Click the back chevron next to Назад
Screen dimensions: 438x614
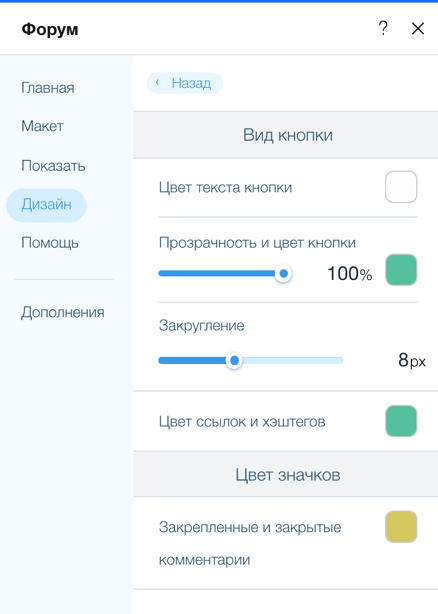click(x=157, y=83)
